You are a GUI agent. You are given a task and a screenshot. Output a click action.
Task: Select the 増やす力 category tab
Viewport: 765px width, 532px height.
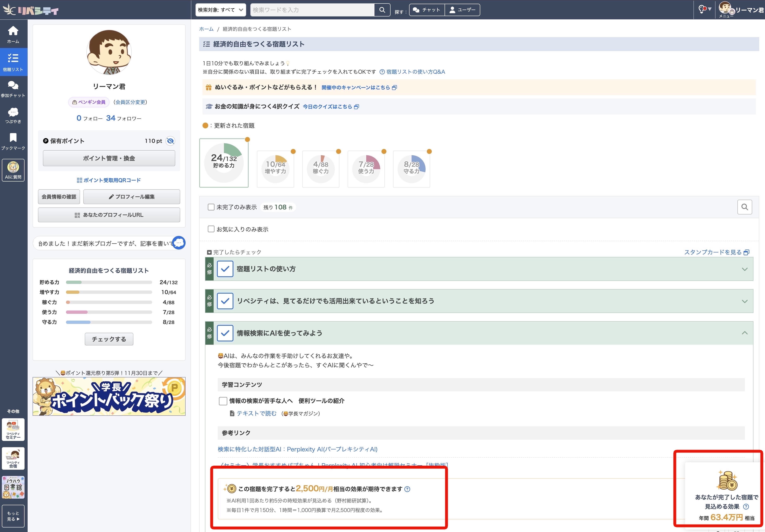coord(275,169)
